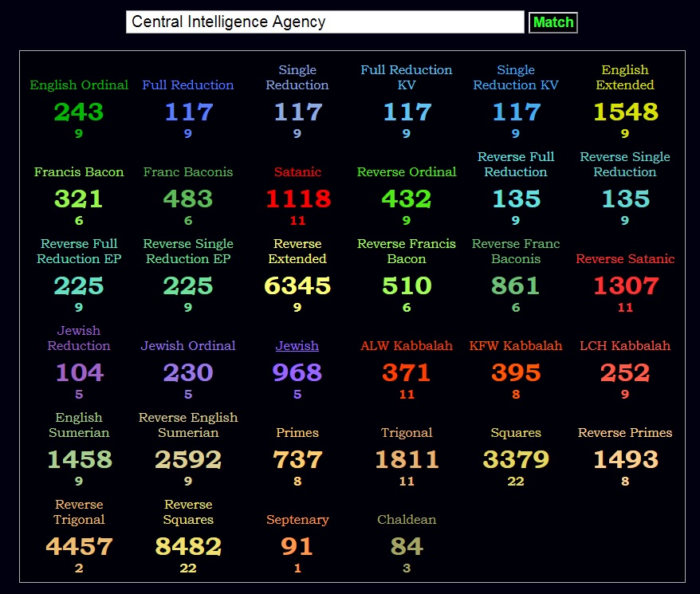Click the Reverse Francis Bacon value 510

coord(407,285)
